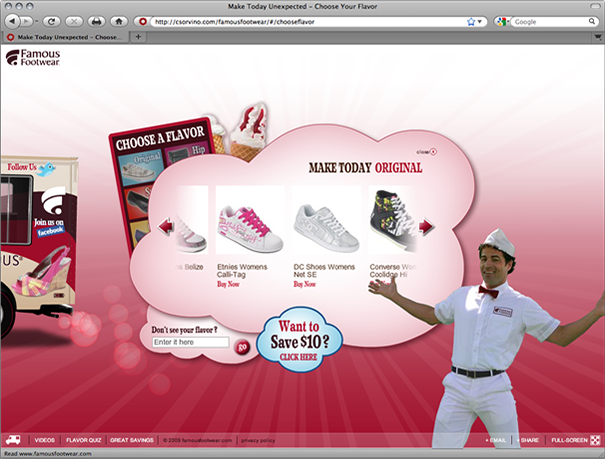The width and height of the screenshot is (605, 459).
Task: Open the privacy policy footer link
Action: pyautogui.click(x=258, y=440)
